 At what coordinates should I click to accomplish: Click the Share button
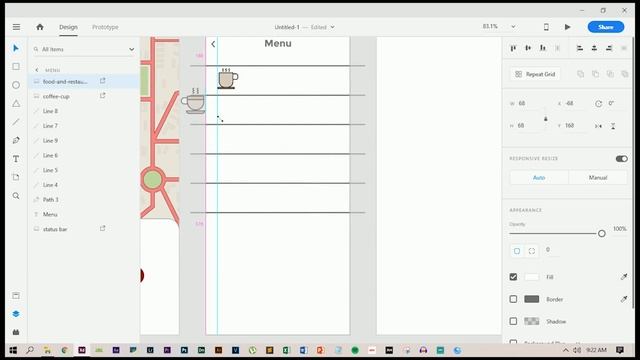(606, 27)
